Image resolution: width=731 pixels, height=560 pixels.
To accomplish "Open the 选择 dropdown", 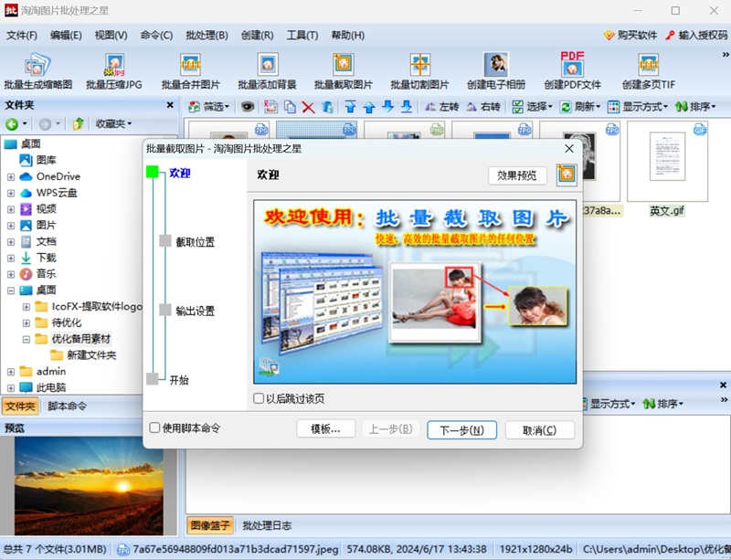I will click(532, 107).
